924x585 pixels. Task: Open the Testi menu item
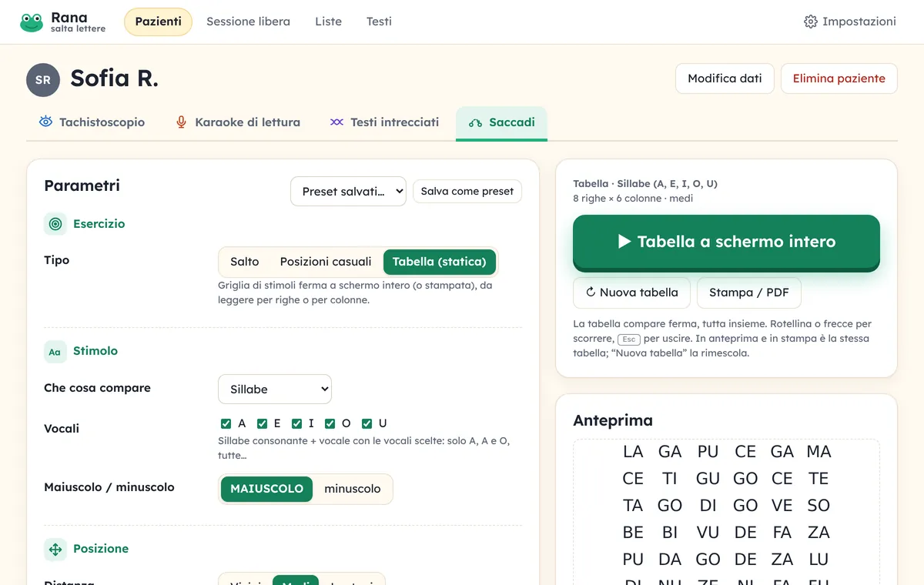click(379, 22)
